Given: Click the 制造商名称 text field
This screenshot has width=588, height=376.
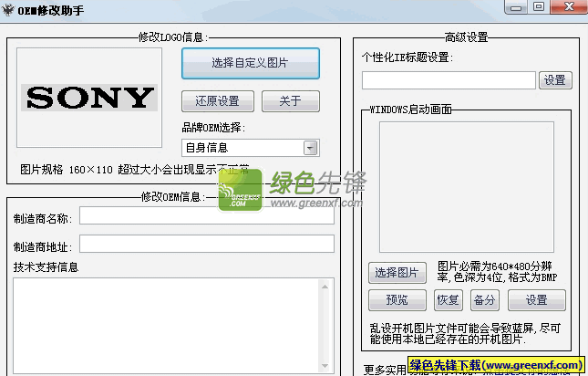Looking at the screenshot, I should pyautogui.click(x=207, y=215).
